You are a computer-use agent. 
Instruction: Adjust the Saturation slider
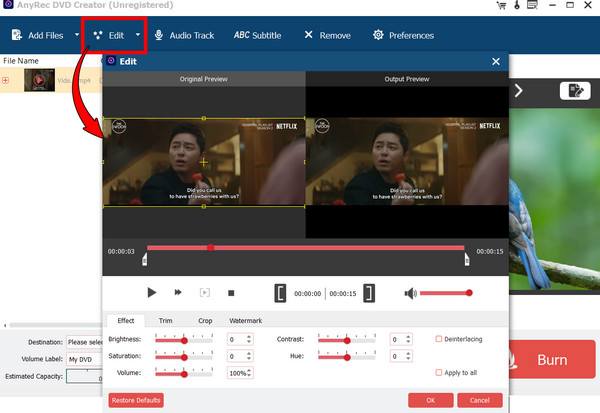(184, 356)
